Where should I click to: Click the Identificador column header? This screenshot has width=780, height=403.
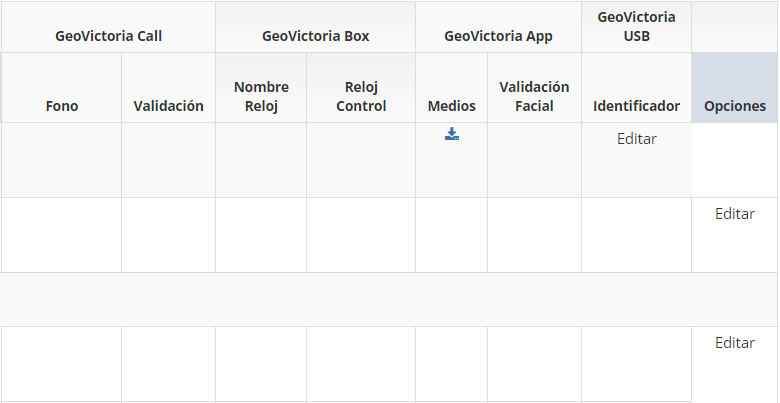636,106
